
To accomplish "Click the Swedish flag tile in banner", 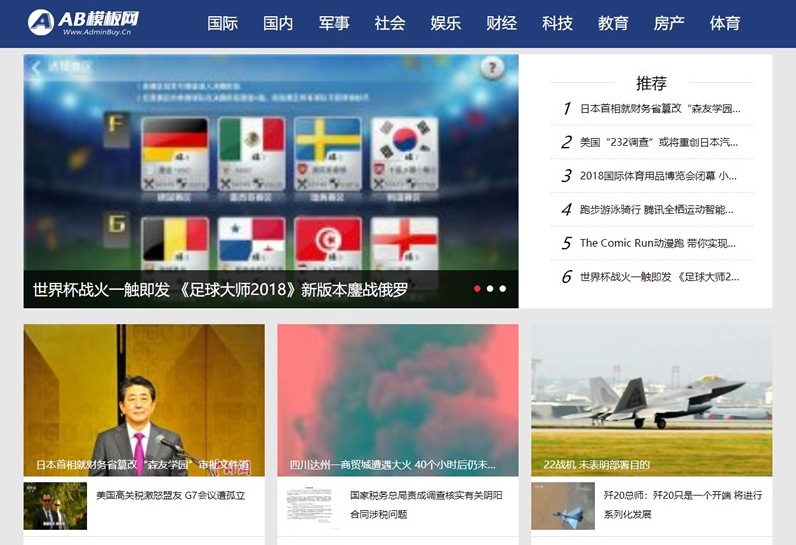I will coord(328,154).
